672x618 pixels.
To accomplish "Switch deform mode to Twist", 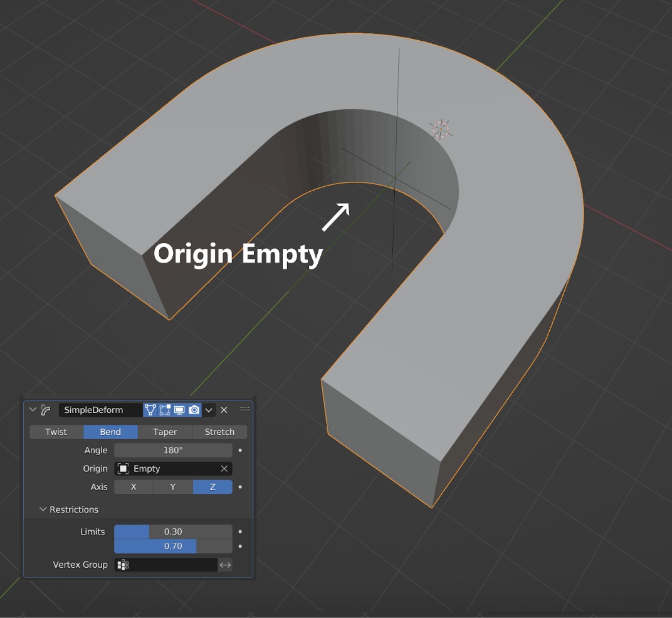I will click(55, 432).
